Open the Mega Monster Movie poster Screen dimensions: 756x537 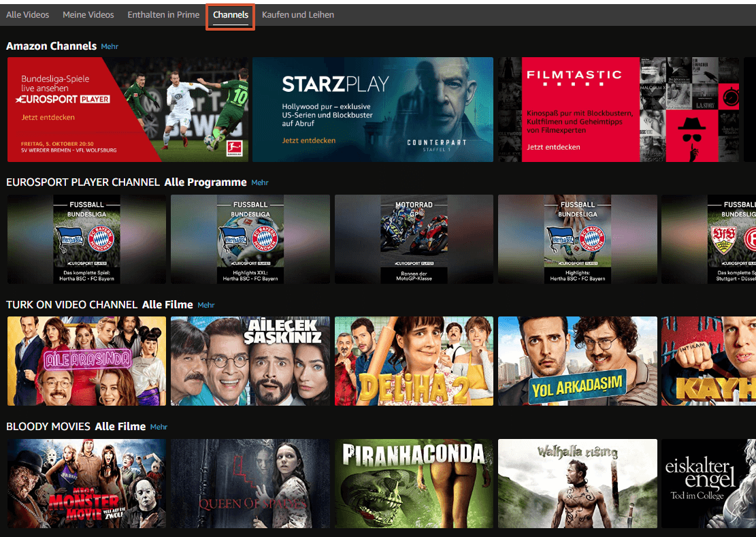pos(87,483)
